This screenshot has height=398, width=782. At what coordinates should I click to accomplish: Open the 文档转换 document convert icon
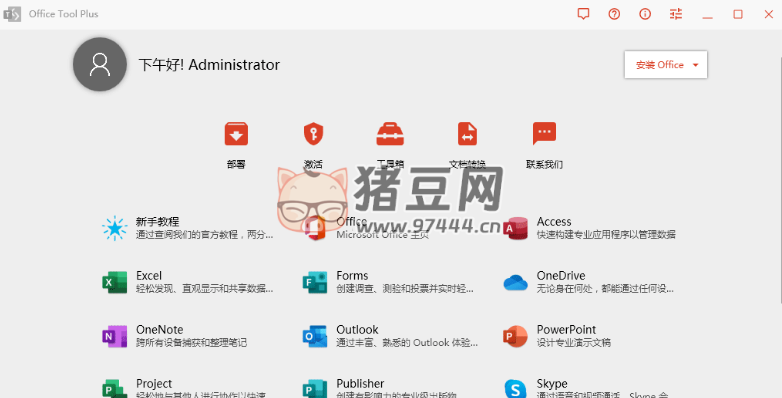(467, 134)
